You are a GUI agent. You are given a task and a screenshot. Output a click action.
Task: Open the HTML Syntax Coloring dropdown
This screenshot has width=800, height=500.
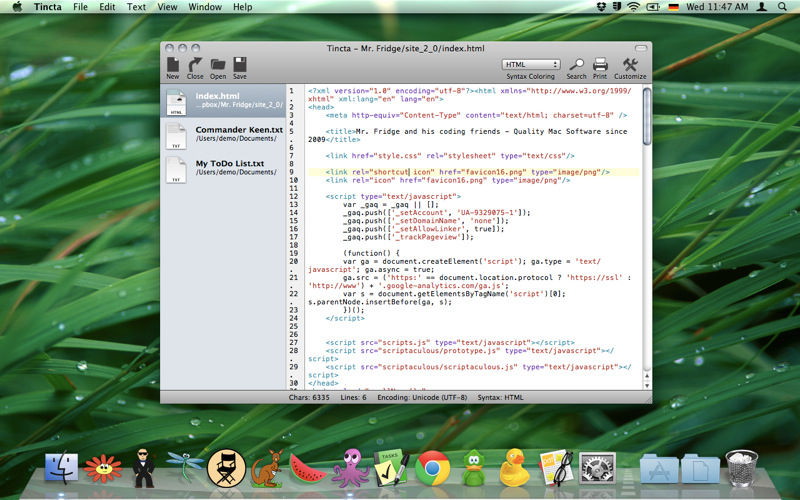(x=531, y=64)
